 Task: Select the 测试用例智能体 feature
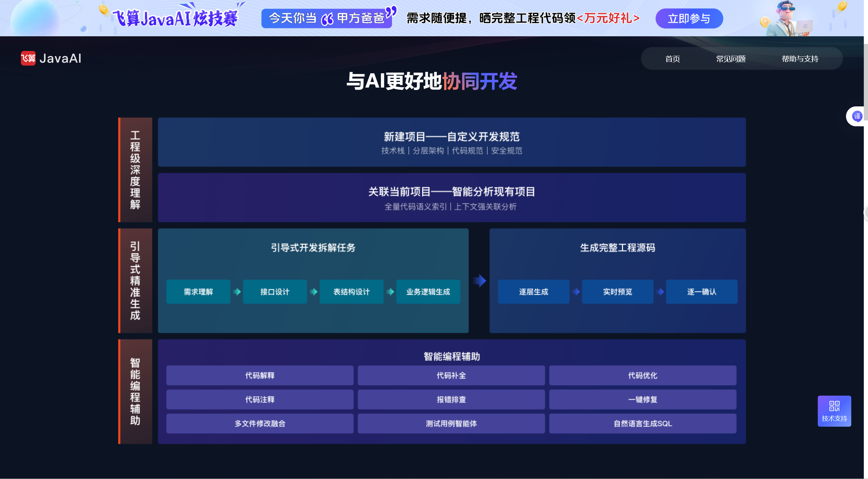[x=451, y=424]
